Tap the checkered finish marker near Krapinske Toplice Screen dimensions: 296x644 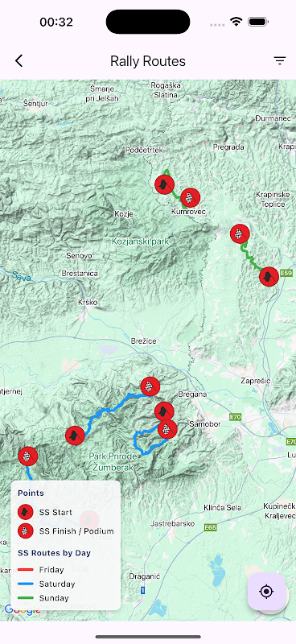(240, 234)
